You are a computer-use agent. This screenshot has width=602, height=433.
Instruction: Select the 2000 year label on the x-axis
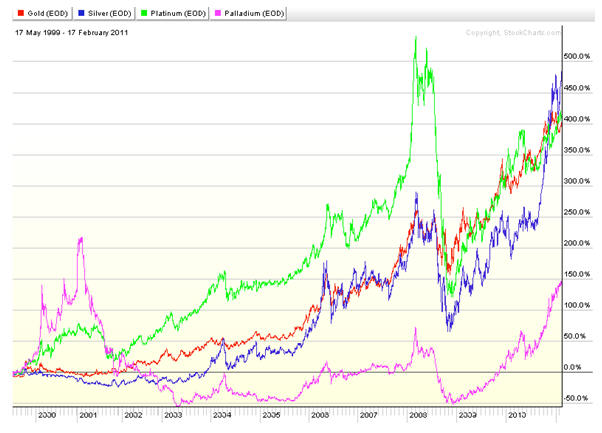[x=46, y=413]
